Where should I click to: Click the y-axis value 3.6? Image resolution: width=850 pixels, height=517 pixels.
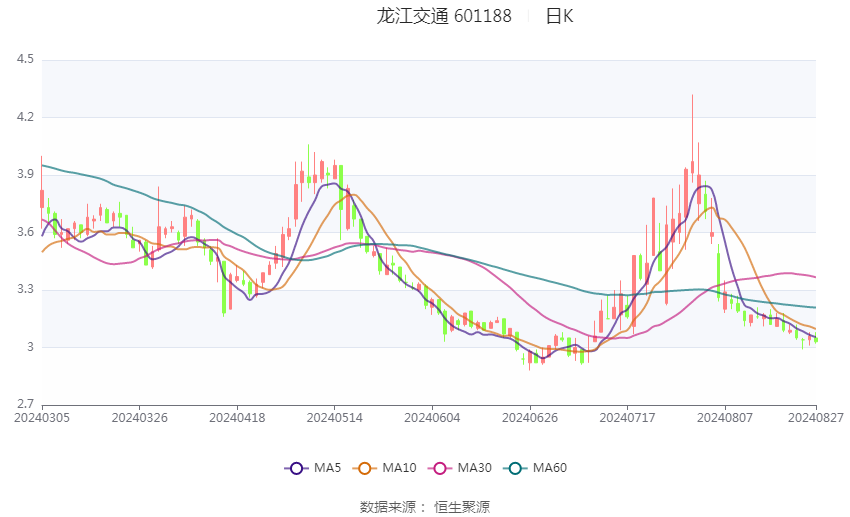25,232
